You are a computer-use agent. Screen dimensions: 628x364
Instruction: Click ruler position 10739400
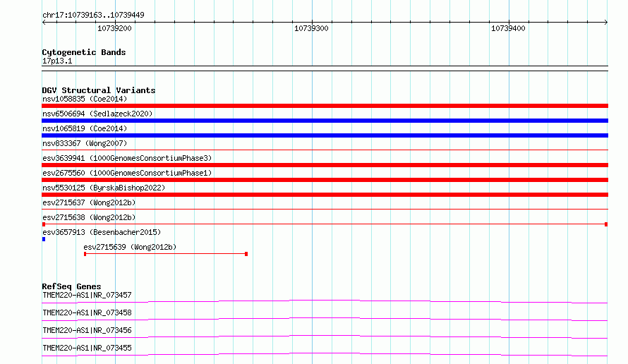click(508, 28)
